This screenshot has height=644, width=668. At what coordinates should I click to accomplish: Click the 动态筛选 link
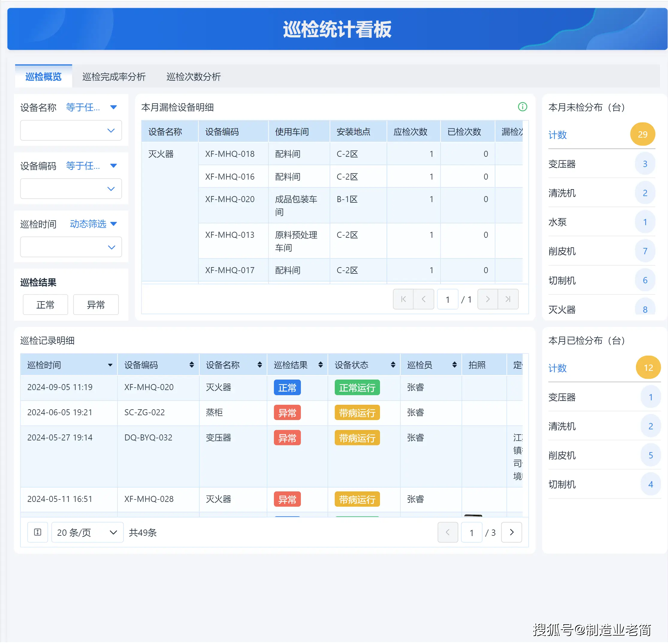coord(88,224)
